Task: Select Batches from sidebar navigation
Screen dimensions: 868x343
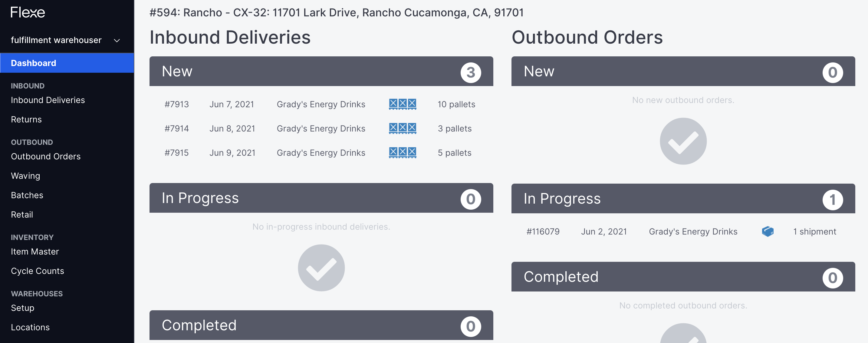Action: tap(27, 195)
